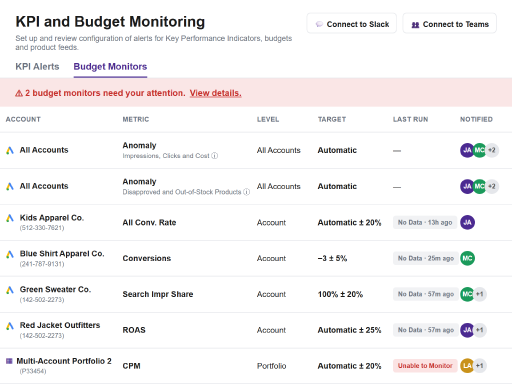Viewport: 512px width, 384px height.
Task: Click the Google Ads icon in the Disapproved Products row
Action: click(10, 186)
